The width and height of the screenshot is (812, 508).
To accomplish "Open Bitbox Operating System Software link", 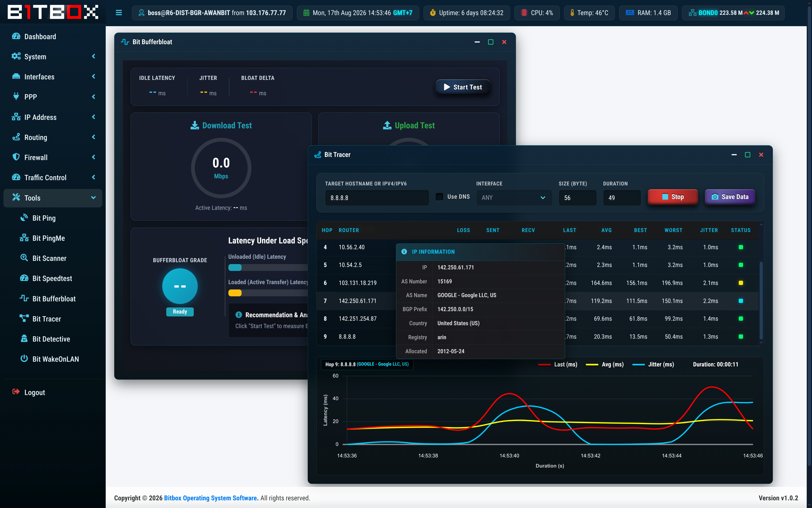I will point(210,498).
